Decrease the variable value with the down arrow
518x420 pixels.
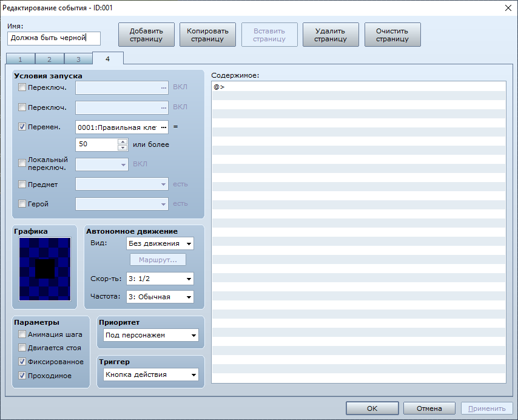(x=123, y=147)
